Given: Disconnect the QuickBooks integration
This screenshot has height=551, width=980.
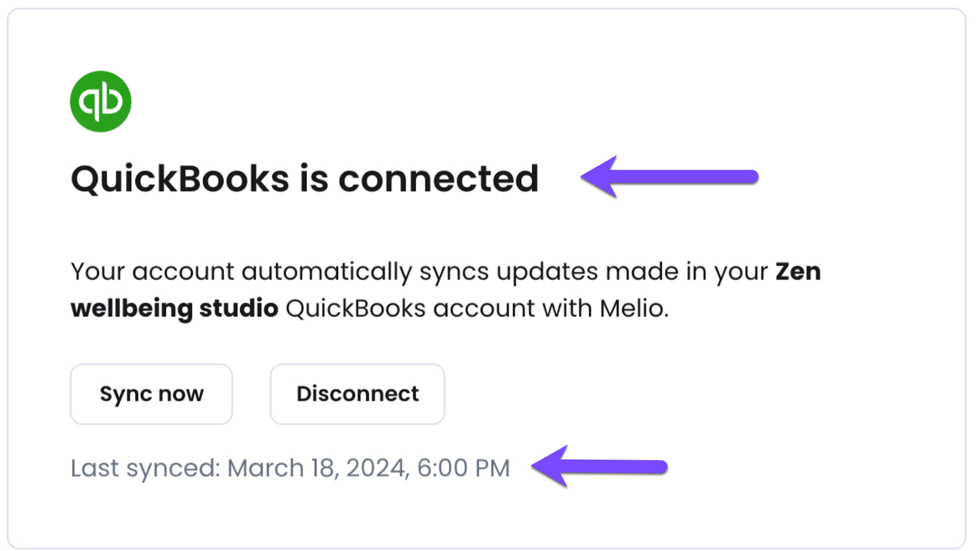Looking at the screenshot, I should pos(357,394).
